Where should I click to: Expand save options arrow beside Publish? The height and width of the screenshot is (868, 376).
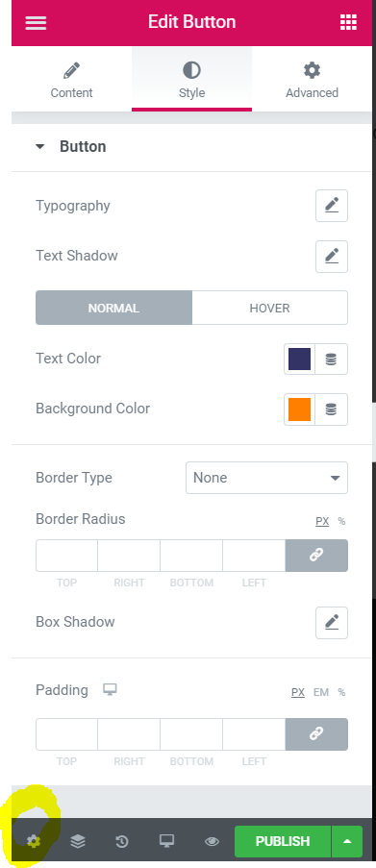pyautogui.click(x=347, y=841)
